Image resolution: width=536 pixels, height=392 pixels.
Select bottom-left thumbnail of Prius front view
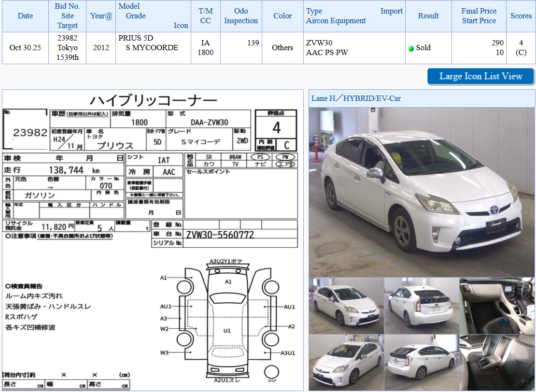[x=346, y=363]
